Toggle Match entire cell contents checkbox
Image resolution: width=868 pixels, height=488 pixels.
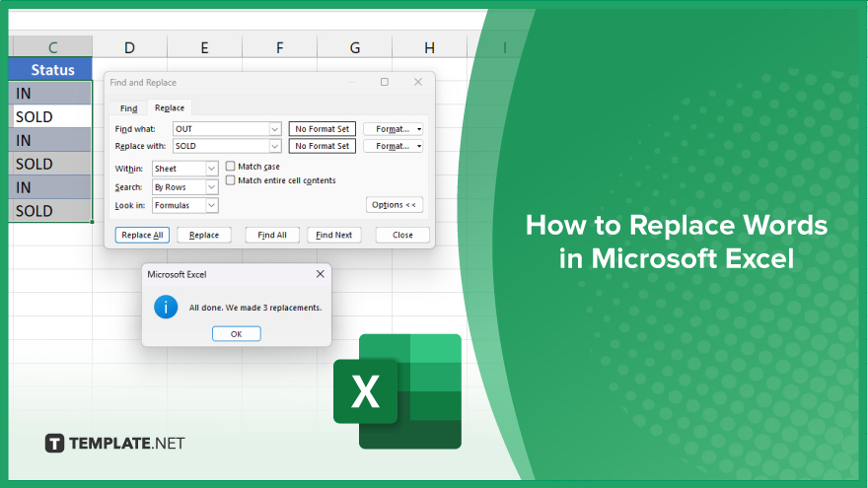(x=230, y=180)
